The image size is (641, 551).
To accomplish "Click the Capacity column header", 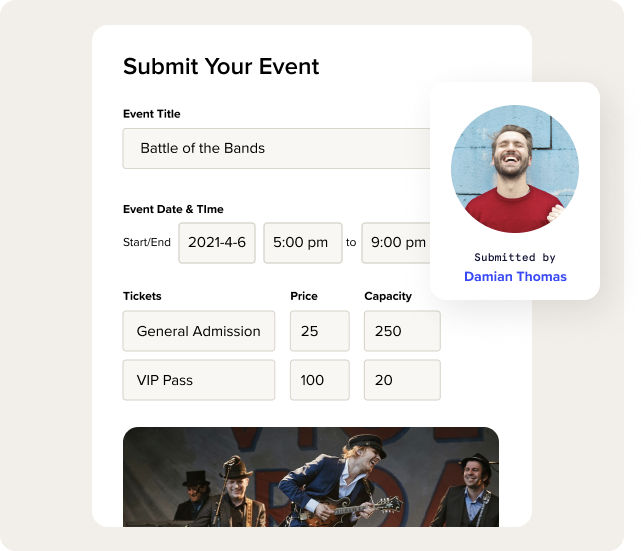I will click(x=388, y=296).
